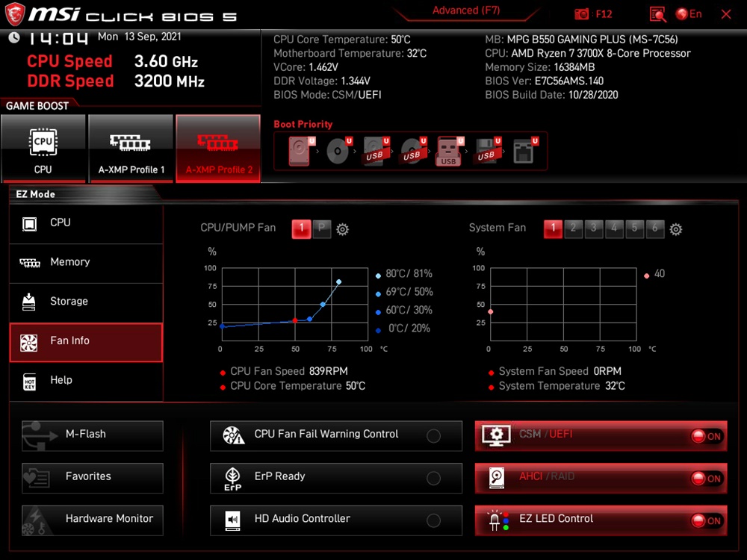Screen dimensions: 747x560
Task: Open Favorites menu
Action: tap(93, 478)
